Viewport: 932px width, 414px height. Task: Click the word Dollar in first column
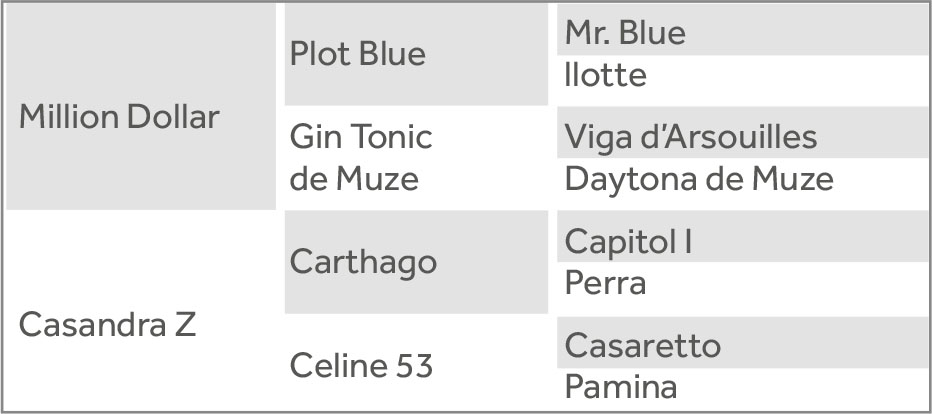pyautogui.click(x=173, y=117)
